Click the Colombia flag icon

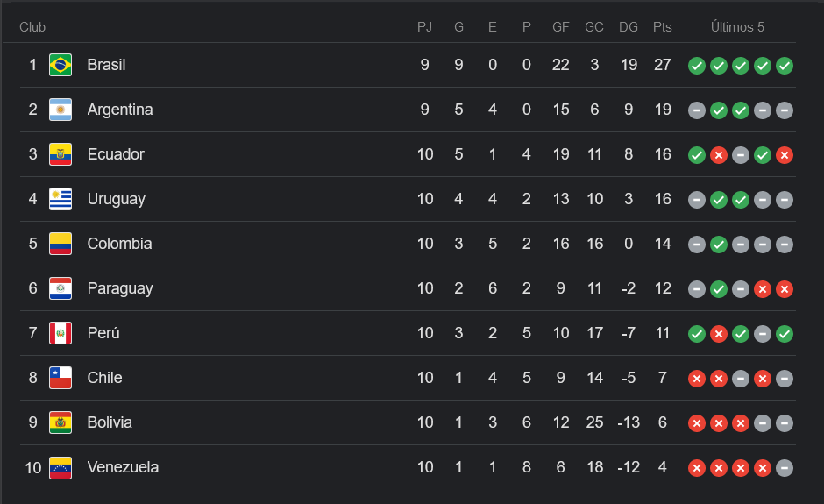[x=60, y=244]
